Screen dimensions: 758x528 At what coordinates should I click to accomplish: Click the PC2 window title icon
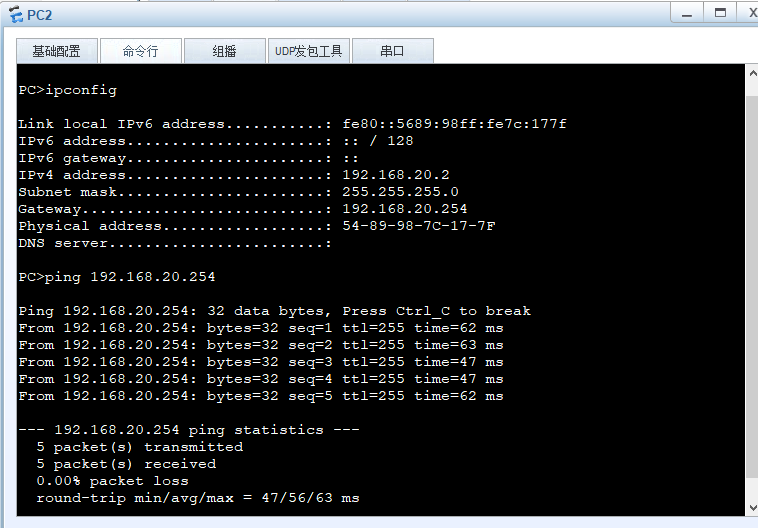click(16, 15)
